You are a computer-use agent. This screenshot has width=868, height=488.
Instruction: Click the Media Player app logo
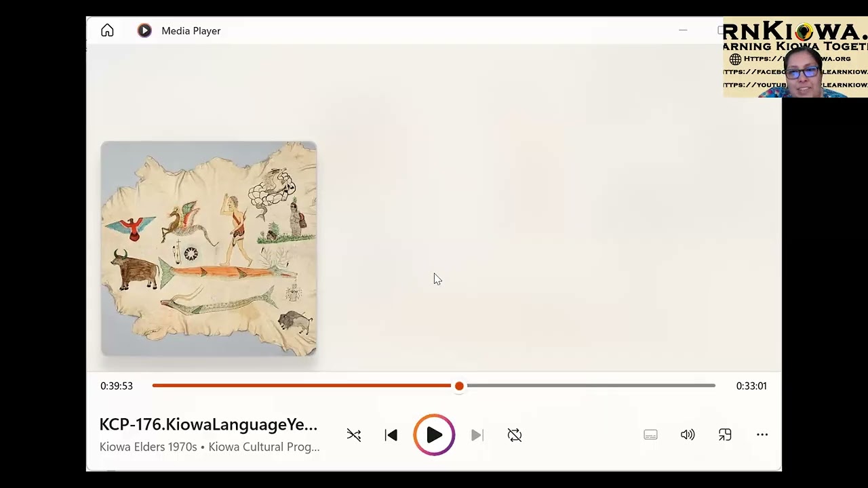point(144,30)
